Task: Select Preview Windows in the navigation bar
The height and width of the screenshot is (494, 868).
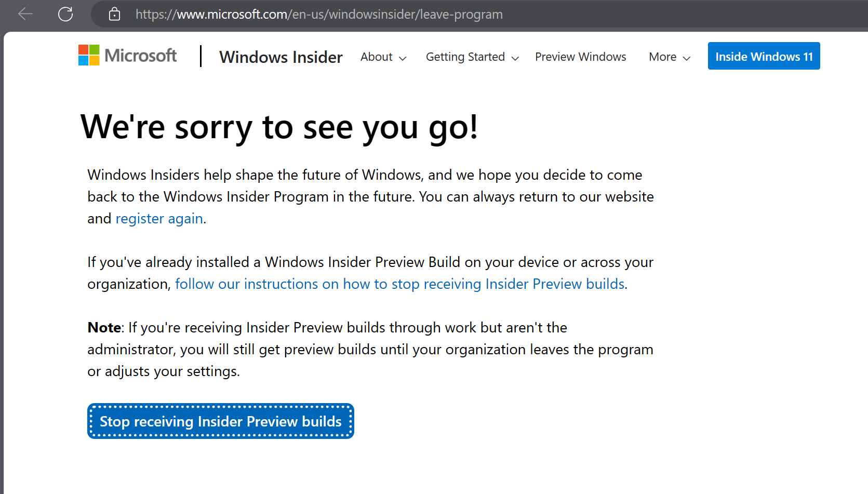Action: (x=580, y=57)
